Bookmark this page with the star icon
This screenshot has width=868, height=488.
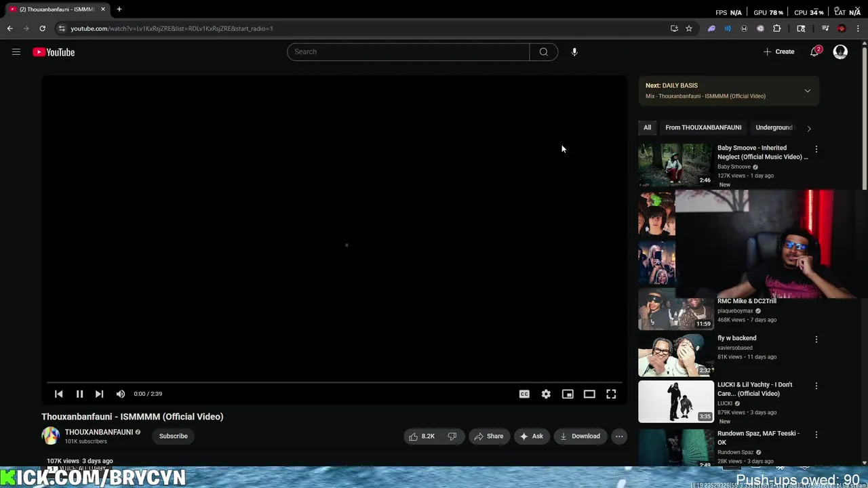[x=689, y=28]
